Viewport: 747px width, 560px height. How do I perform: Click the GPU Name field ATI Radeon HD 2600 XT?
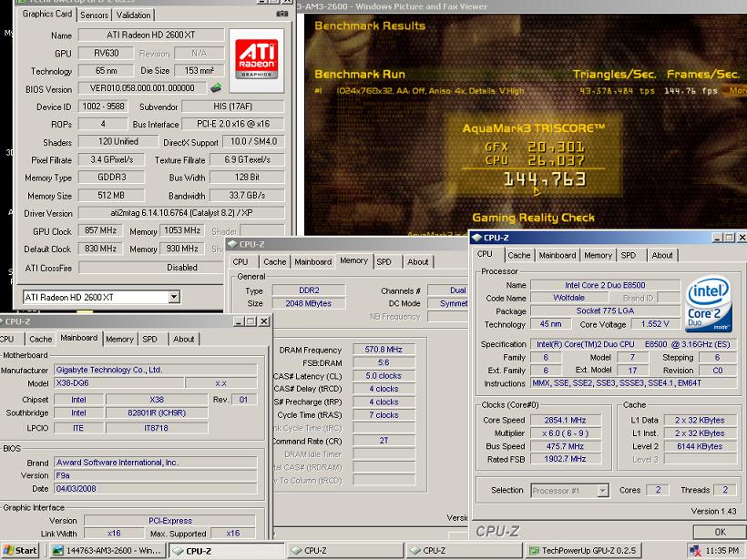click(151, 35)
